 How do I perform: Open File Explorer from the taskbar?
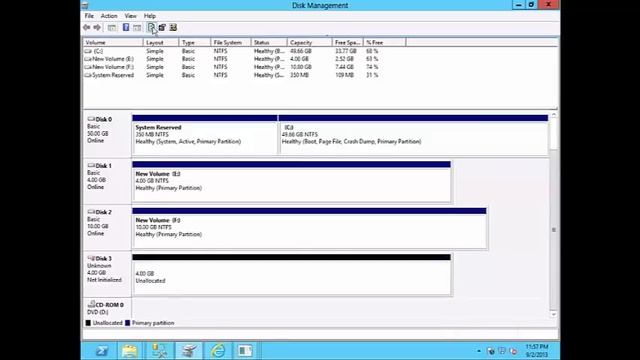129,351
